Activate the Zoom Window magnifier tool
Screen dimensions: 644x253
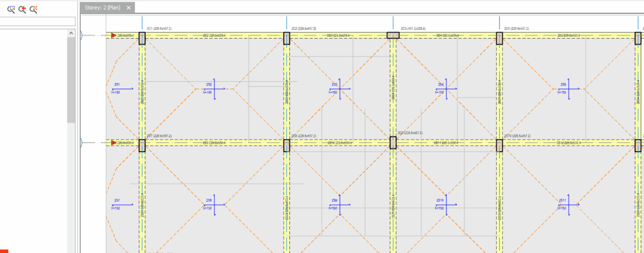coord(11,9)
